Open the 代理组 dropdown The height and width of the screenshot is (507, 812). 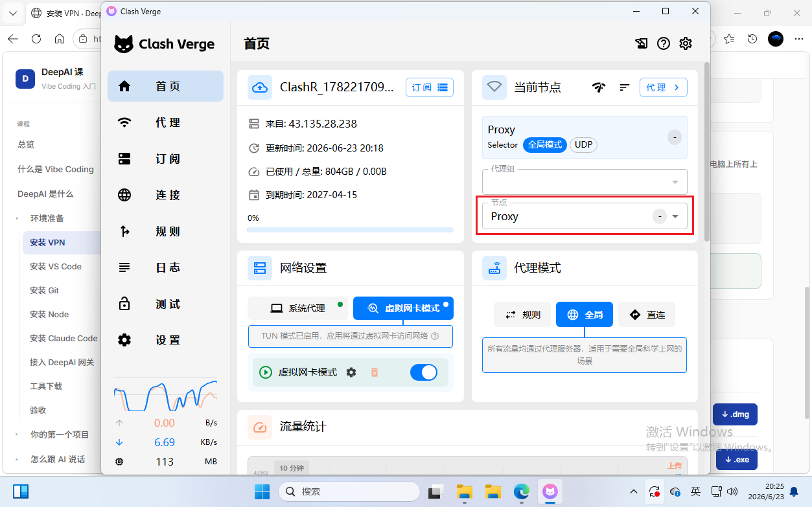pos(585,182)
